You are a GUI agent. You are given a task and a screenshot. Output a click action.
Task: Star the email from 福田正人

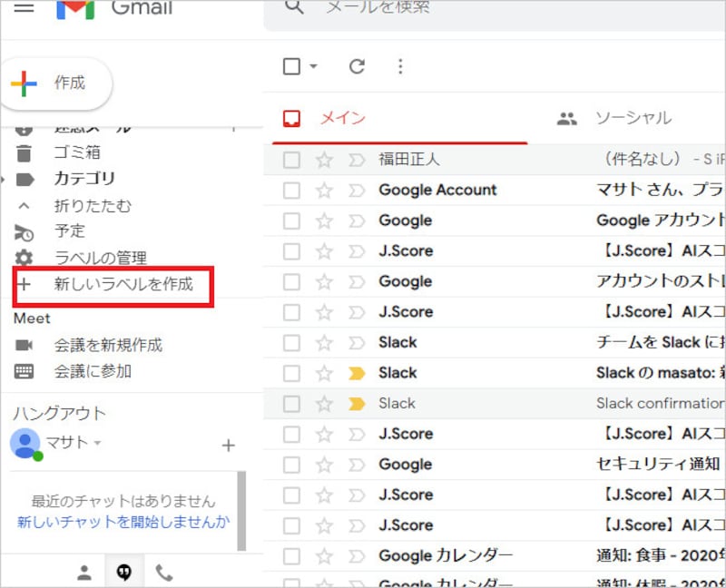(323, 159)
